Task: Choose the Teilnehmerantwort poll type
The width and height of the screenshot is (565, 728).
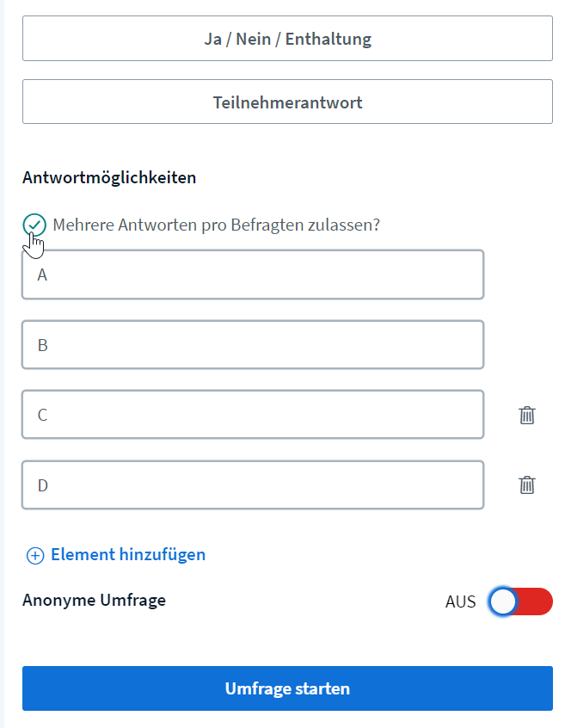Action: point(287,102)
